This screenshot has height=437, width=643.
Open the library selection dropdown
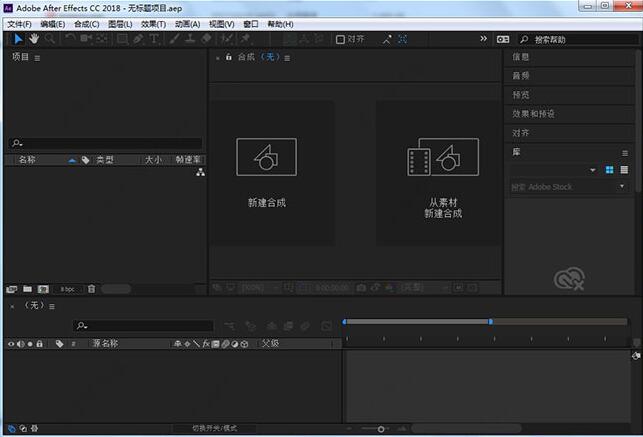[593, 170]
